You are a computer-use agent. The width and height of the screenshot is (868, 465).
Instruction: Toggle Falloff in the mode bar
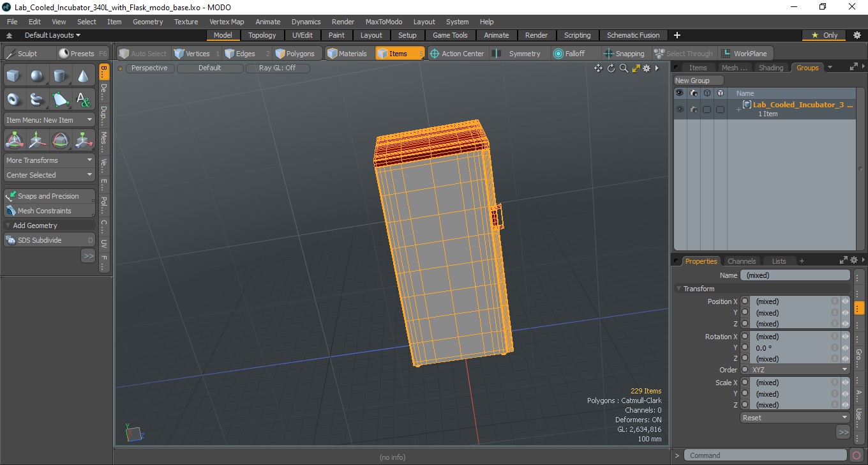click(569, 54)
